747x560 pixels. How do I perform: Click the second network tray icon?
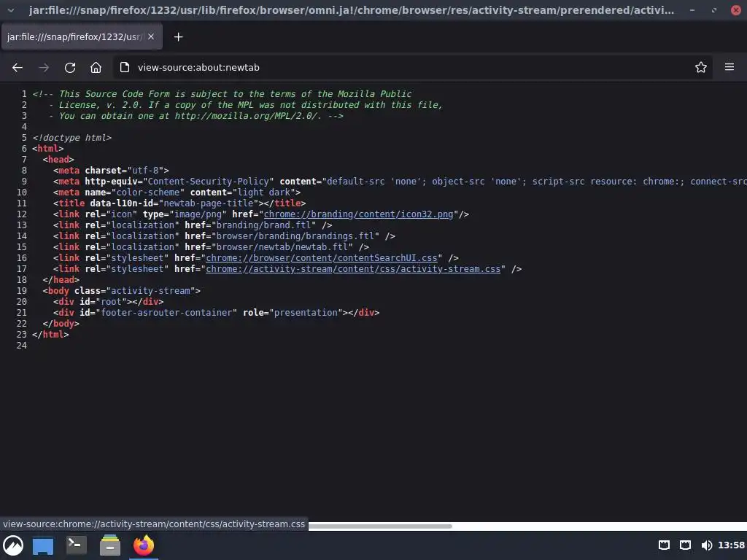coord(685,545)
